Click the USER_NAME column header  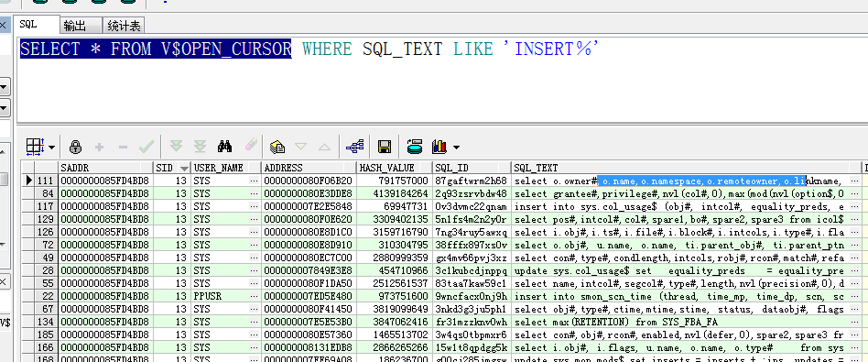click(x=226, y=168)
